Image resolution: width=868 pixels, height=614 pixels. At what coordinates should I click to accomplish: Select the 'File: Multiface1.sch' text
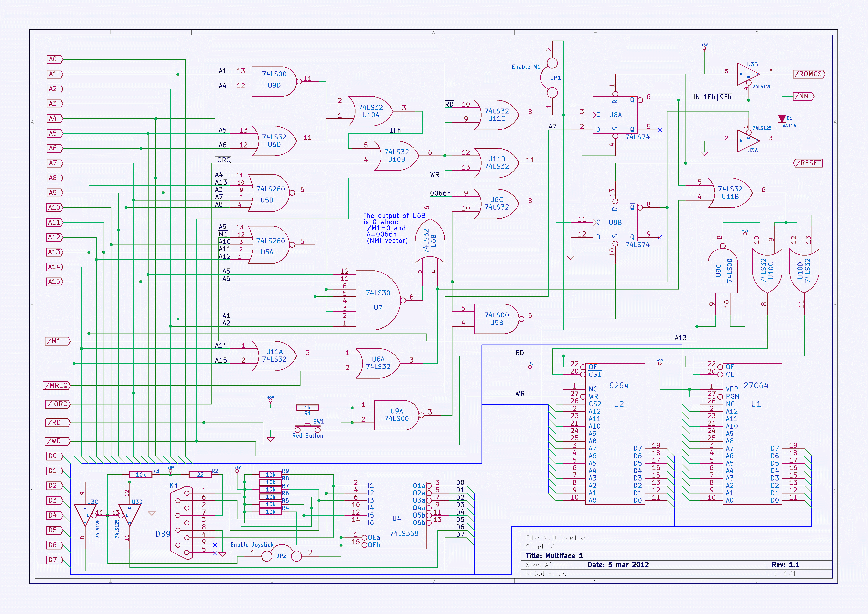(x=558, y=538)
